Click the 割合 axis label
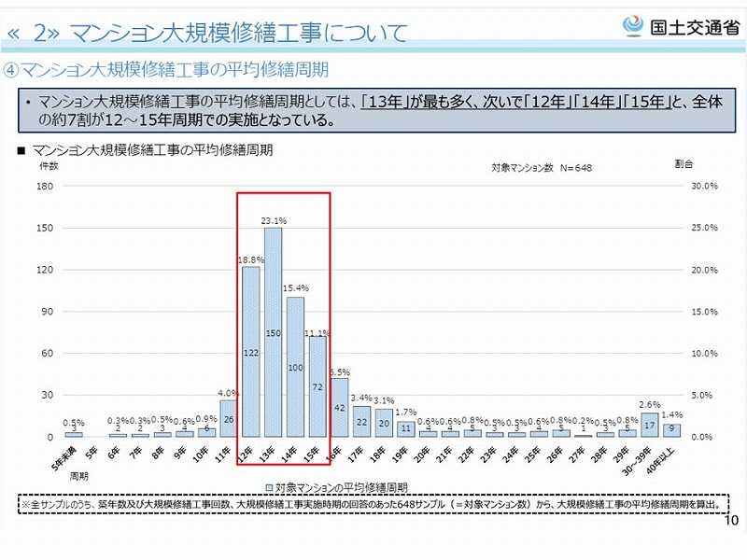The image size is (747, 560). tap(684, 164)
